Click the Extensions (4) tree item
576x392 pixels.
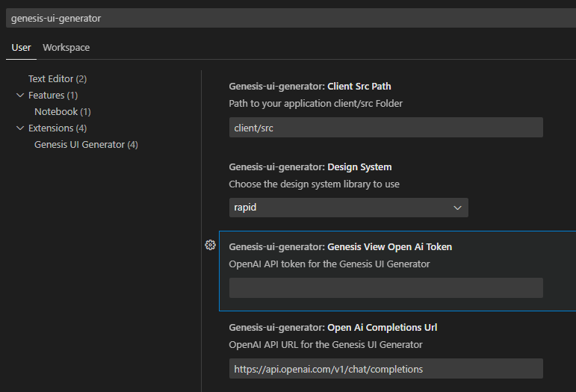coord(58,128)
